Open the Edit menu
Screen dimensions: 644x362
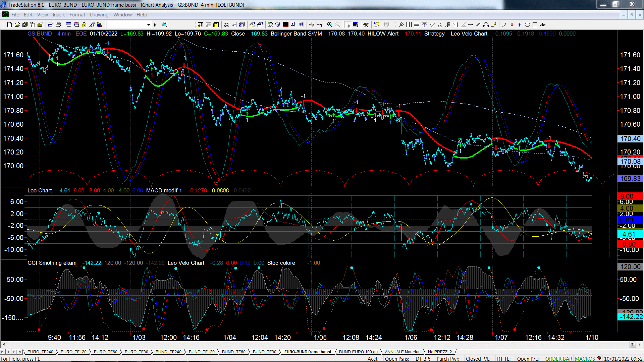28,15
